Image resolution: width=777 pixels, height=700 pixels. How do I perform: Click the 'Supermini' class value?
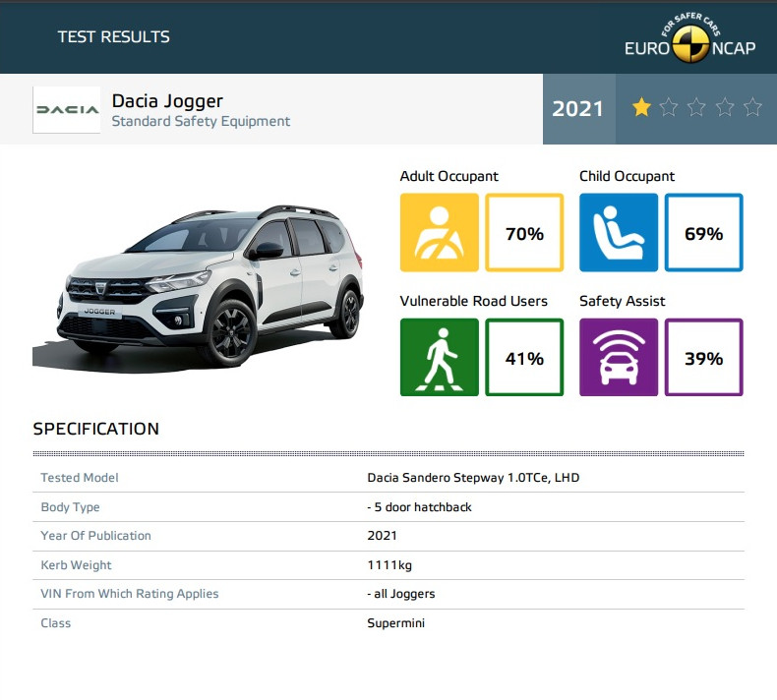point(396,623)
